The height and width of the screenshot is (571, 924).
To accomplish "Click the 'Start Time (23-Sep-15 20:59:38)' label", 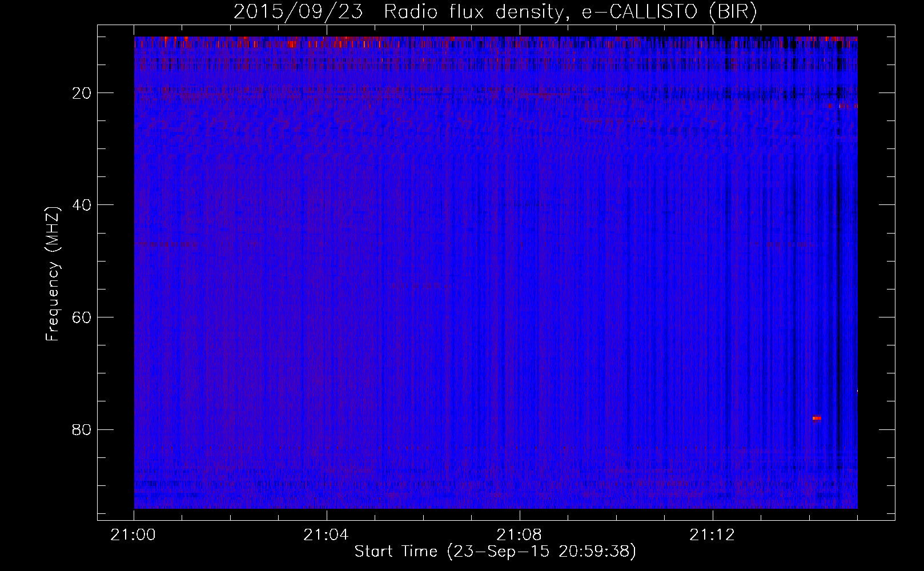I will [495, 552].
